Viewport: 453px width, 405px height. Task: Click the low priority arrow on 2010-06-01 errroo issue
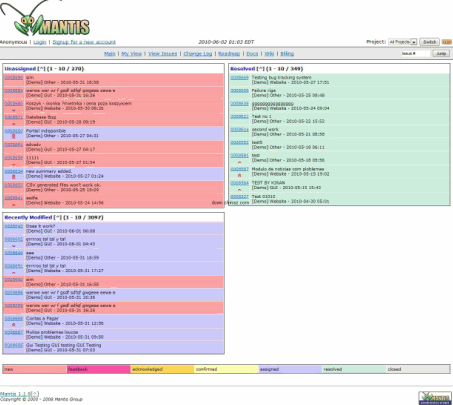[14, 246]
